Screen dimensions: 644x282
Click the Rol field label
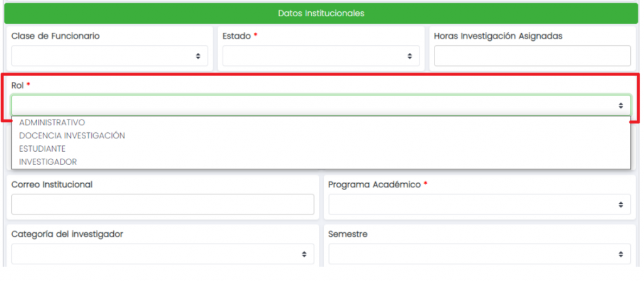[18, 85]
